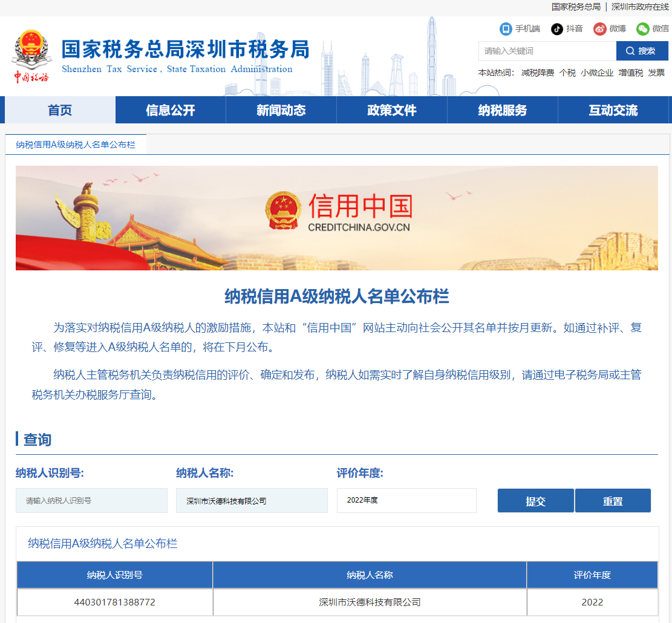
Task: Focus the site keyword search field
Action: 547,51
